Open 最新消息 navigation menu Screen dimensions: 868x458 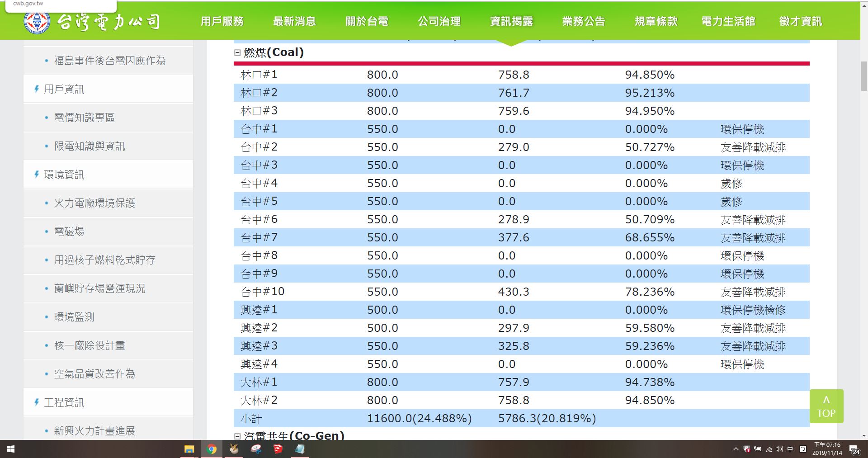tap(295, 21)
